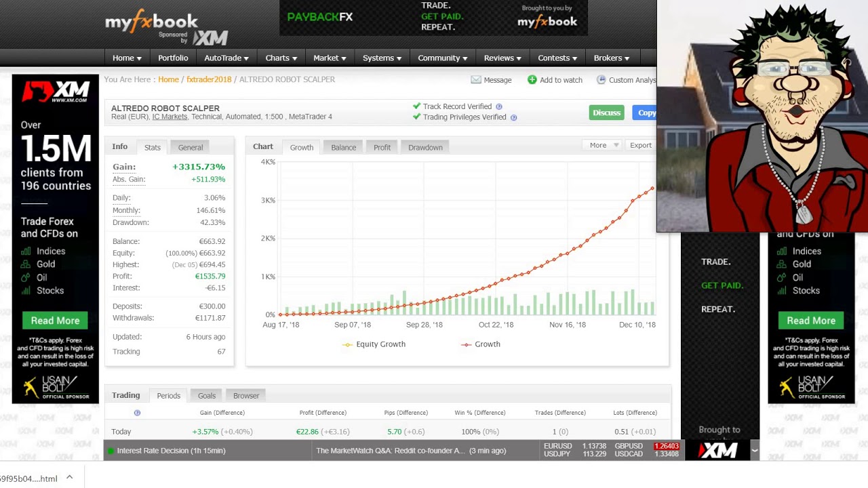
Task: Click the XM logo in bottom ticker bar
Action: 718,450
